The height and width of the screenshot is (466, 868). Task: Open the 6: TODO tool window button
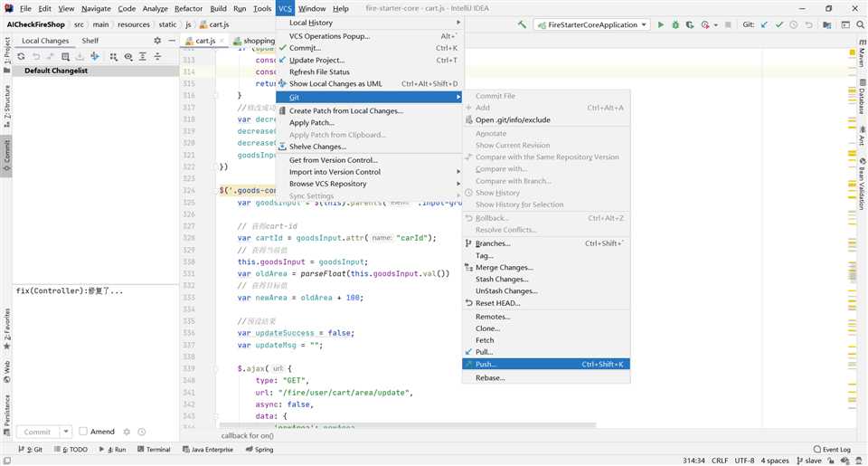coord(71,450)
